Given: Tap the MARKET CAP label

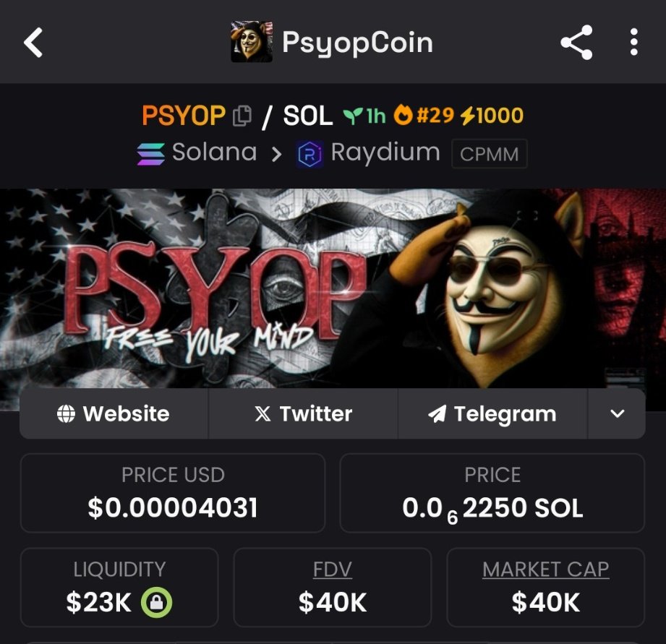Looking at the screenshot, I should (545, 570).
